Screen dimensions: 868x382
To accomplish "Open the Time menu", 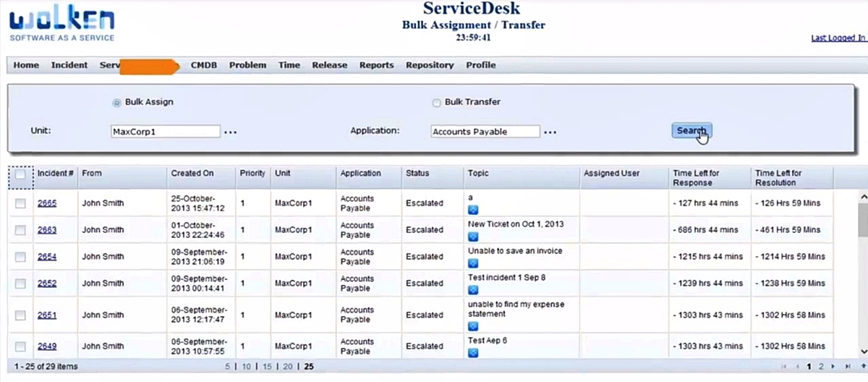I will tap(289, 65).
